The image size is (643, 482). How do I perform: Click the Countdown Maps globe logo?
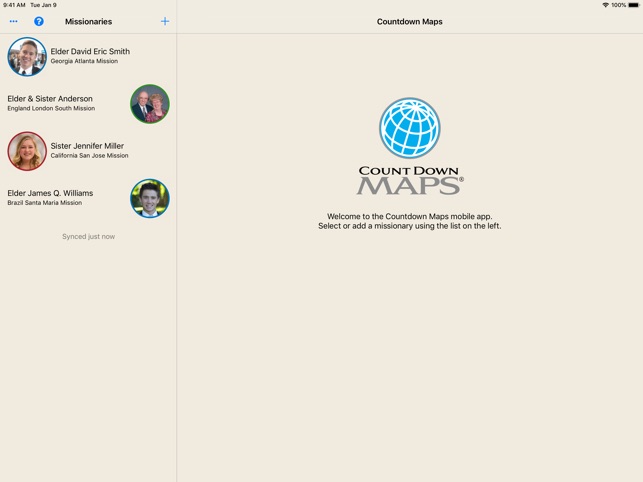pos(410,128)
